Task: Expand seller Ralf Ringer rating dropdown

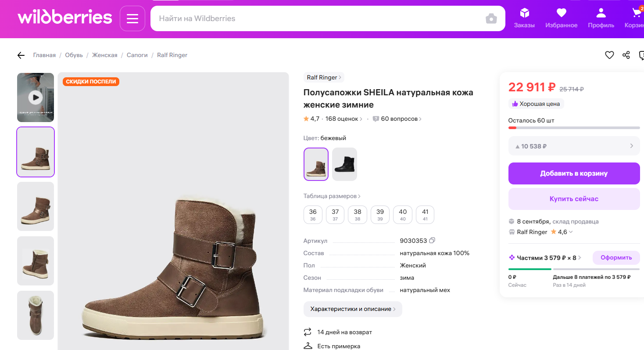Action: pyautogui.click(x=570, y=232)
